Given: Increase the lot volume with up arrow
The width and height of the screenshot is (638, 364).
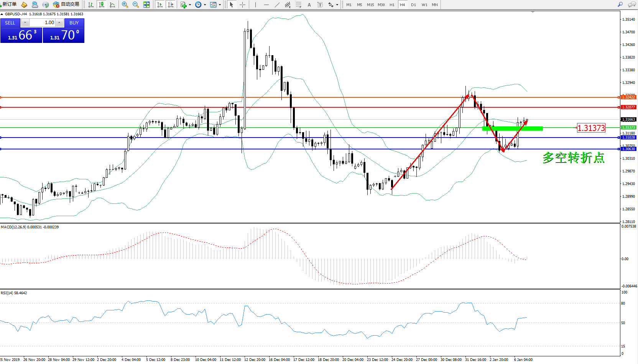Looking at the screenshot, I should pyautogui.click(x=59, y=23).
